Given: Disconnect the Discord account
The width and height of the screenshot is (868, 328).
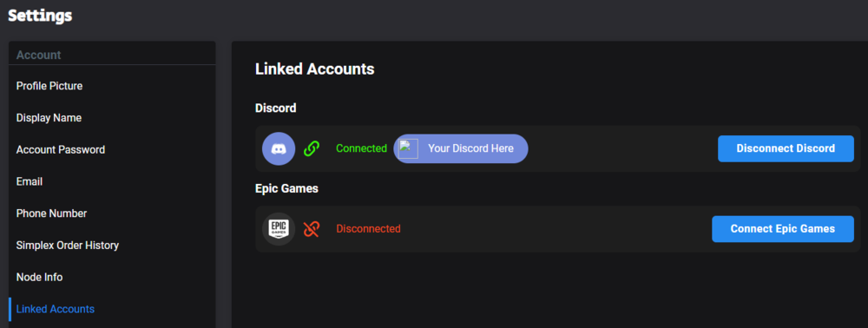Looking at the screenshot, I should point(786,148).
